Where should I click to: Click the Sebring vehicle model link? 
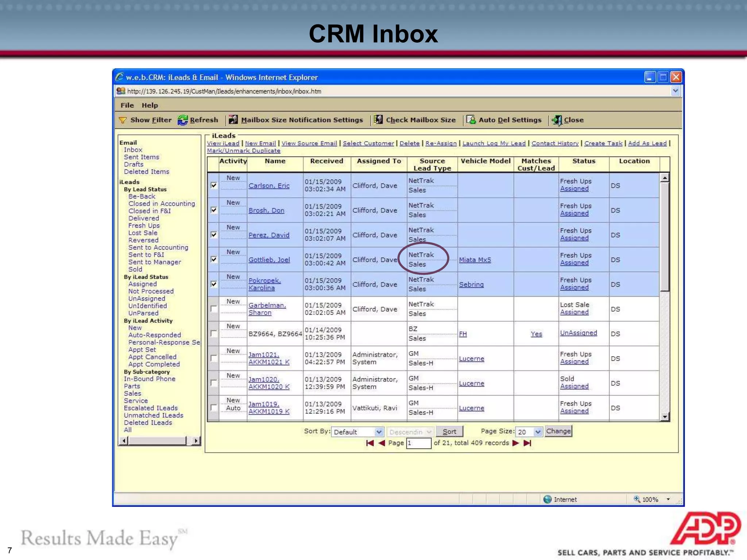(471, 284)
